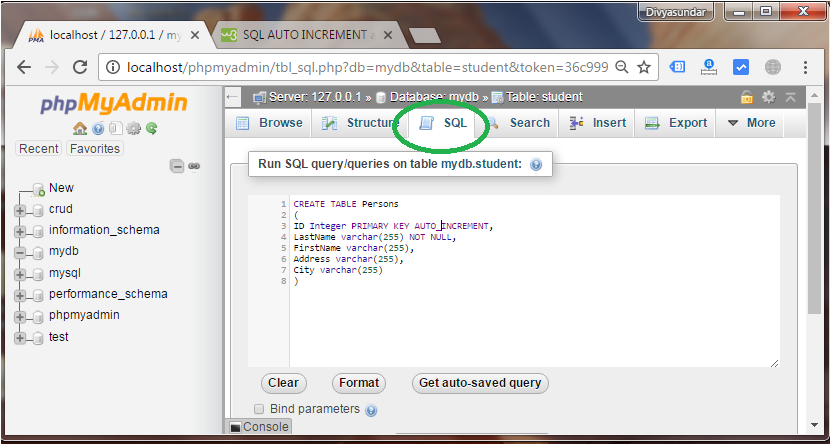Expand the crud database tree node
Image resolution: width=831 pixels, height=445 pixels.
pos(20,210)
